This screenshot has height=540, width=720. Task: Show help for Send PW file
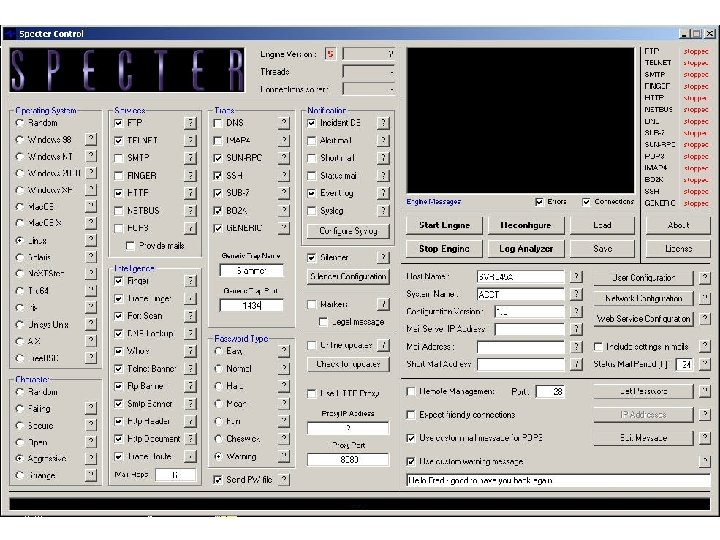pyautogui.click(x=284, y=479)
